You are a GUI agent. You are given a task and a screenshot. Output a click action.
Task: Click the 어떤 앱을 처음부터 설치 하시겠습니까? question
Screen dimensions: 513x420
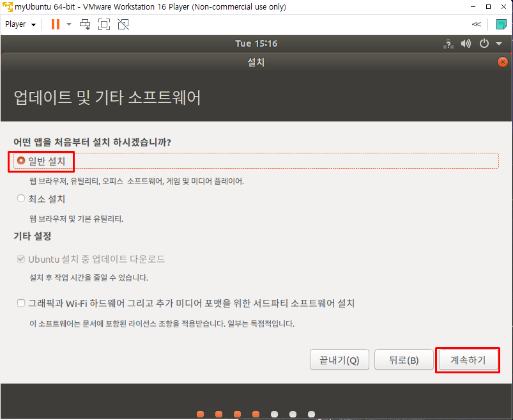pos(92,143)
